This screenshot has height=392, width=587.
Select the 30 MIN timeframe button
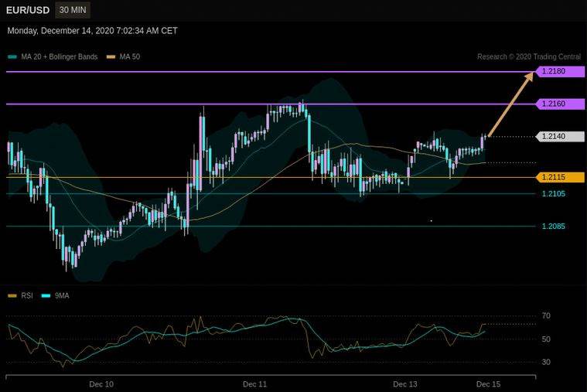73,10
